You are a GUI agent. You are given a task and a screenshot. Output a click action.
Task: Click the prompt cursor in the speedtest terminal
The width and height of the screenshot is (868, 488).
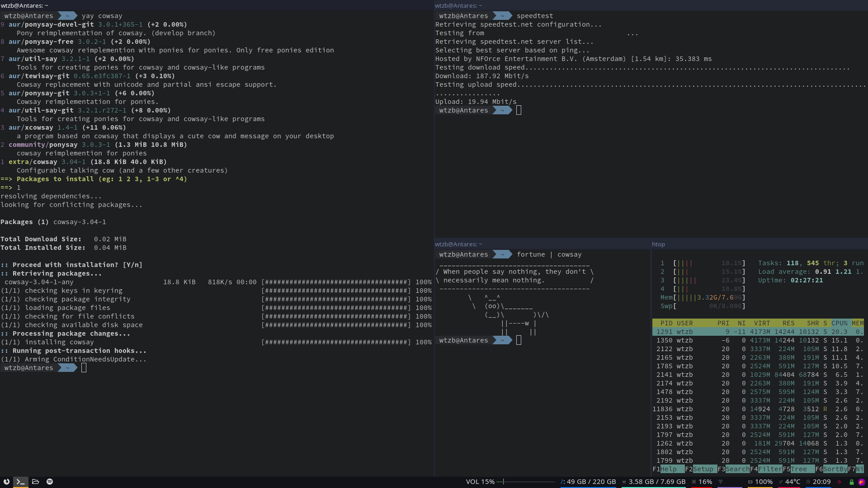519,110
